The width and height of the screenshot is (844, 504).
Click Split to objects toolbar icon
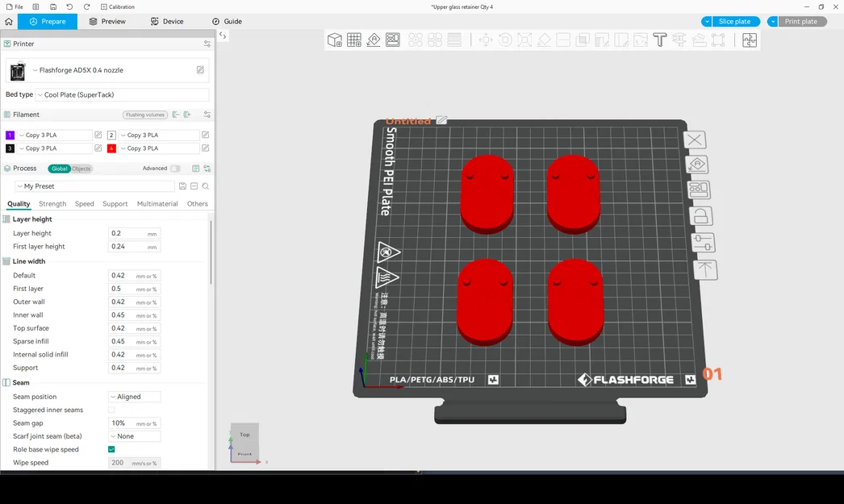tap(416, 40)
